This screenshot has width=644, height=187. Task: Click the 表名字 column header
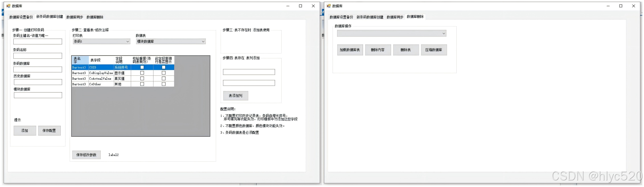tap(80, 60)
